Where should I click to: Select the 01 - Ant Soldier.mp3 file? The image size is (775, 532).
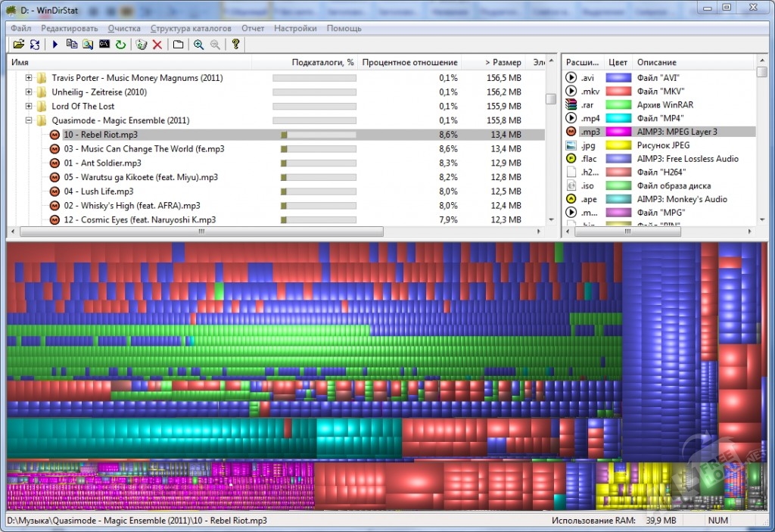pos(102,163)
